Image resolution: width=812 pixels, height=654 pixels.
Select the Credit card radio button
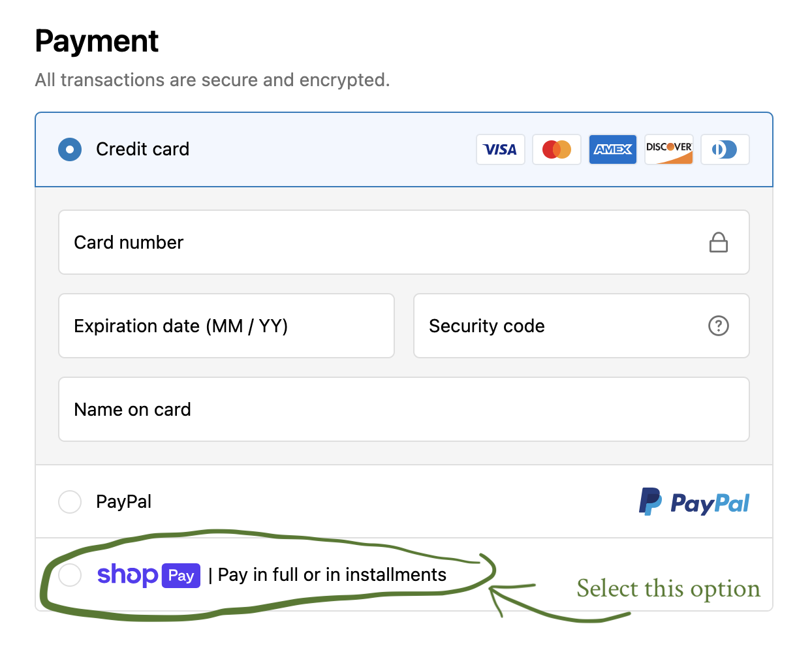tap(70, 149)
